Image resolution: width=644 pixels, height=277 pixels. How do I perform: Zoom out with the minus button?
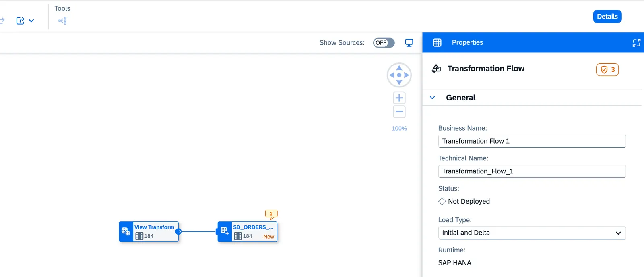(x=399, y=112)
